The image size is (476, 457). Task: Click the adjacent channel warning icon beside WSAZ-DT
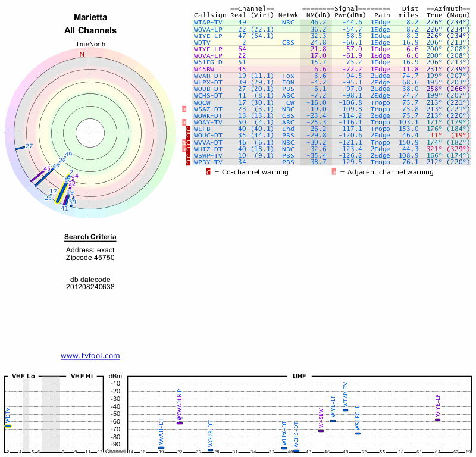tap(184, 109)
